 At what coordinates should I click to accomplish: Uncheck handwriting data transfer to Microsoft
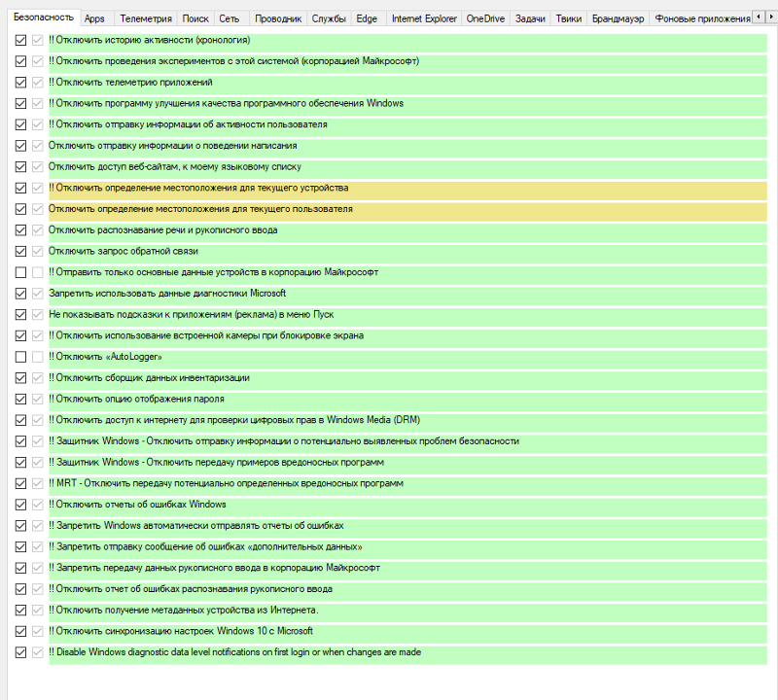20,568
